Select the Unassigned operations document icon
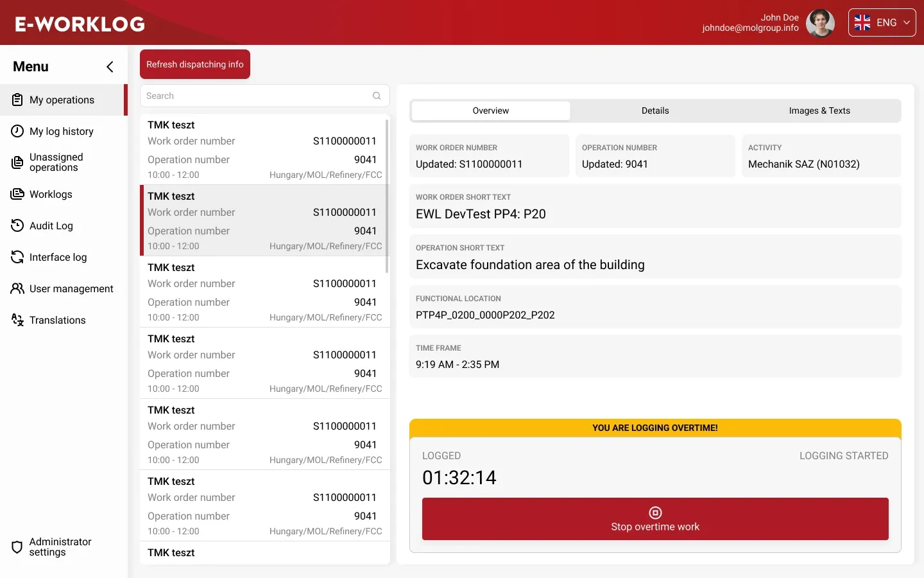Screen dimensions: 924x578 tap(17, 162)
